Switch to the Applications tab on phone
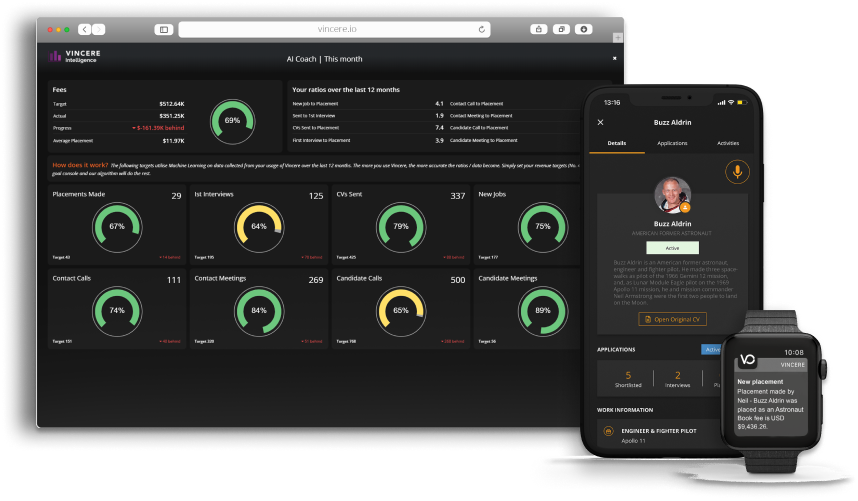This screenshot has height=501, width=858. 671,144
